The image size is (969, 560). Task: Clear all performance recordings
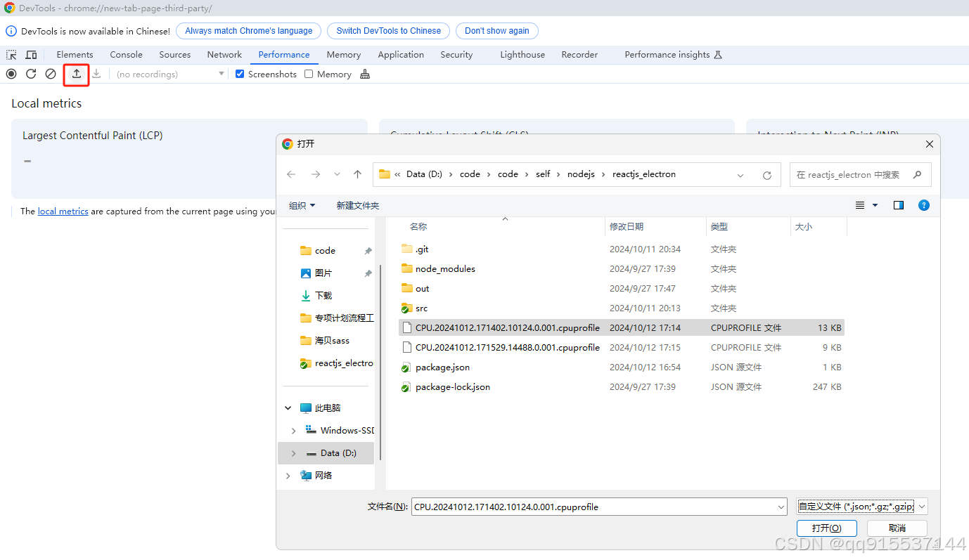pos(50,74)
